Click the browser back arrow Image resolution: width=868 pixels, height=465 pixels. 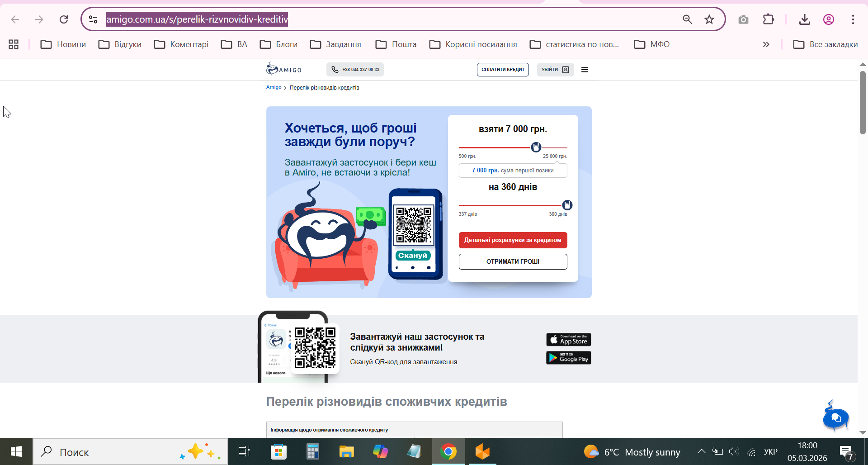point(15,19)
